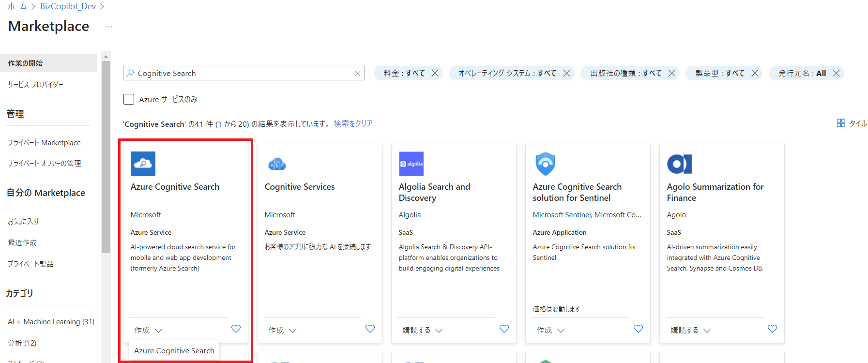Viewport: 868px width, 363px height.
Task: Expand 購読する dropdown on Algolia card
Action: coord(422,330)
